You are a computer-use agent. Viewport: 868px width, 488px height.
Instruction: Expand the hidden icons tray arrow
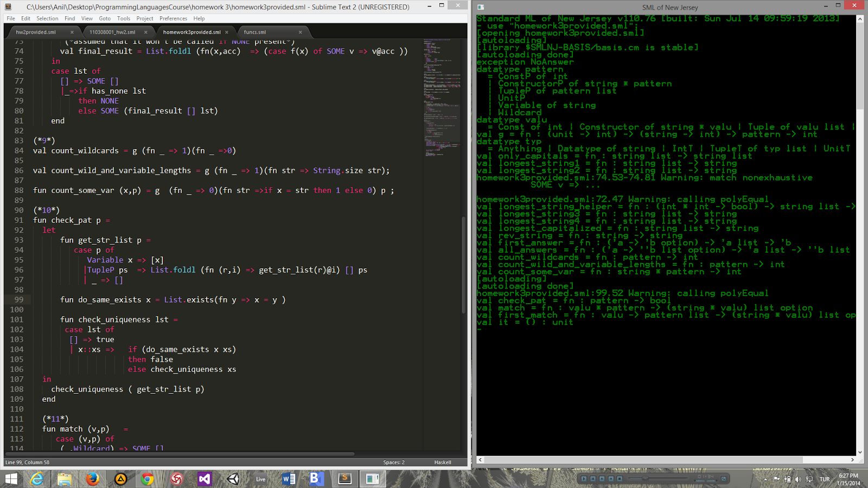coord(765,479)
